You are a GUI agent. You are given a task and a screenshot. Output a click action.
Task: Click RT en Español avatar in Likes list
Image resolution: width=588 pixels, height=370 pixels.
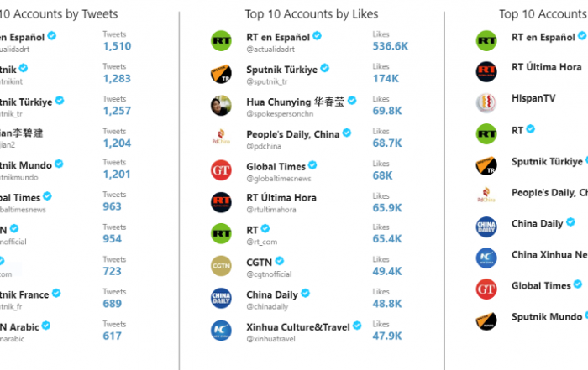point(221,40)
